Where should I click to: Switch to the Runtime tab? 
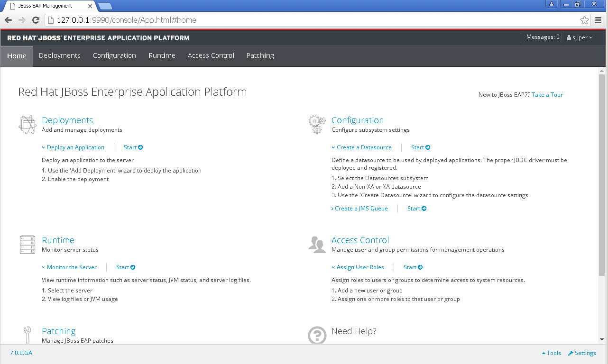(x=162, y=56)
